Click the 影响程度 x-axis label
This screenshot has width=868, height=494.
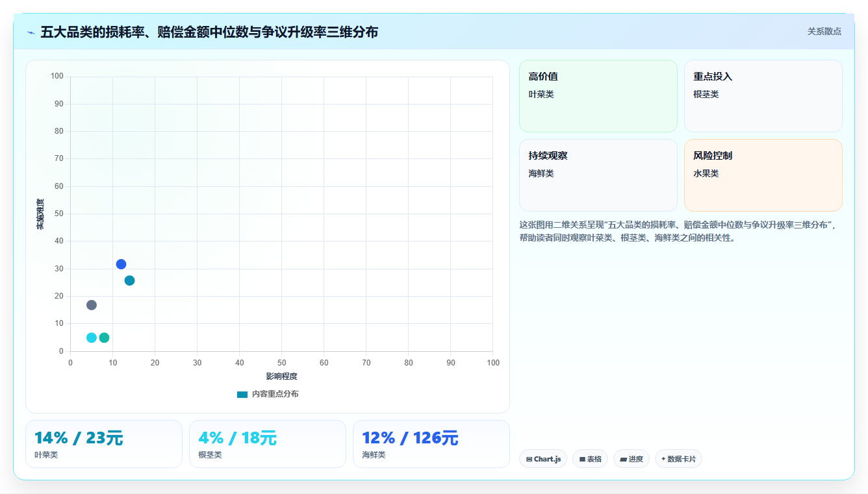pyautogui.click(x=281, y=377)
